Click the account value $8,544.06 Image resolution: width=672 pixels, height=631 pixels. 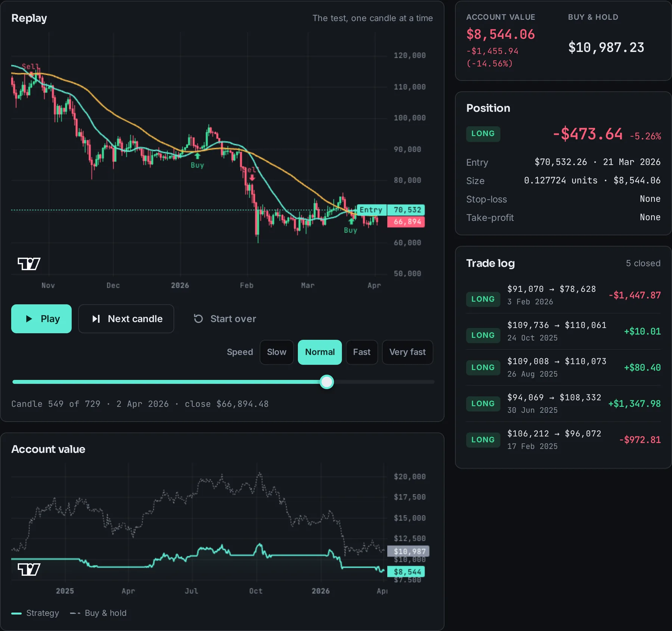(501, 34)
